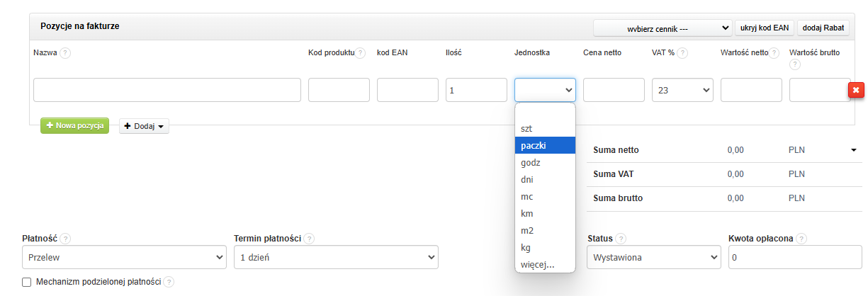868x296 pixels.
Task: Collapse the Jednostka unit dropdown
Action: 545,90
